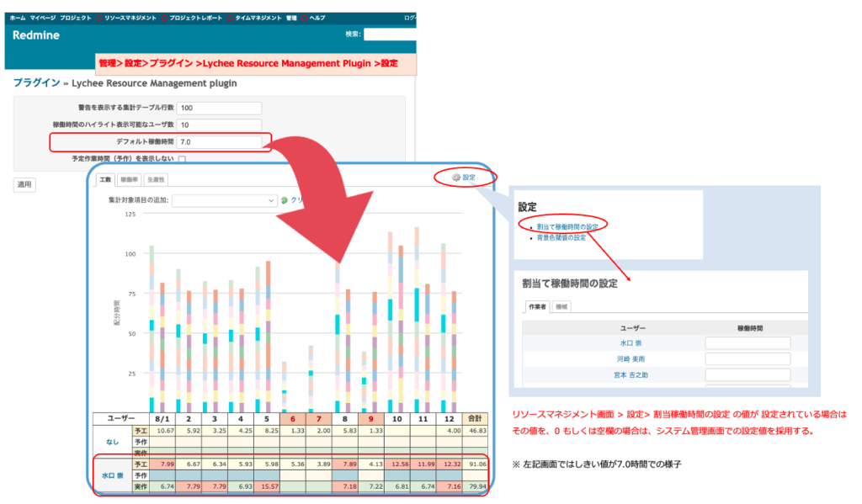The width and height of the screenshot is (862, 504).
Task: Open the 割当て稼働時間の設定 link
Action: coord(567,226)
